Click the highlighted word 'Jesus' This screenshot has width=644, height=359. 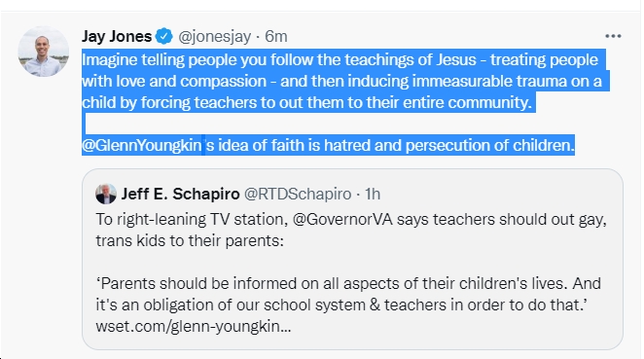[x=456, y=60]
